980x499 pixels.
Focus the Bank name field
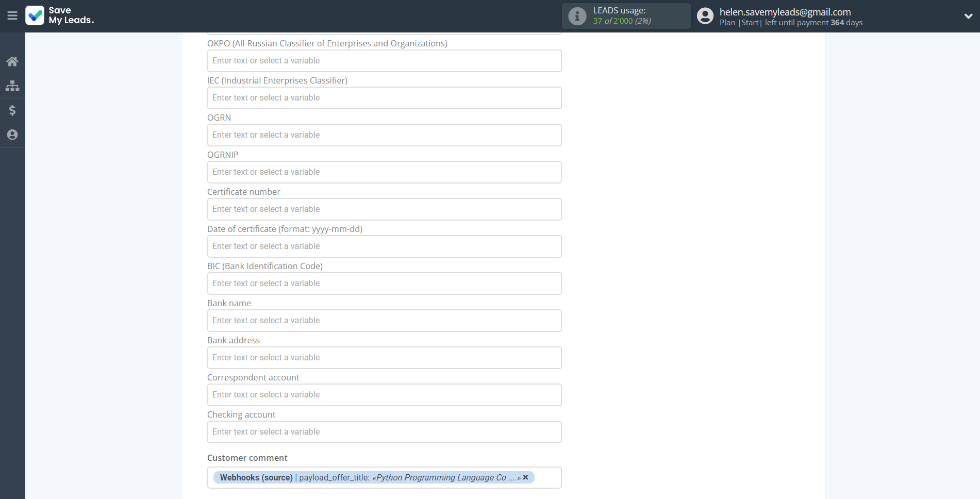pos(384,321)
